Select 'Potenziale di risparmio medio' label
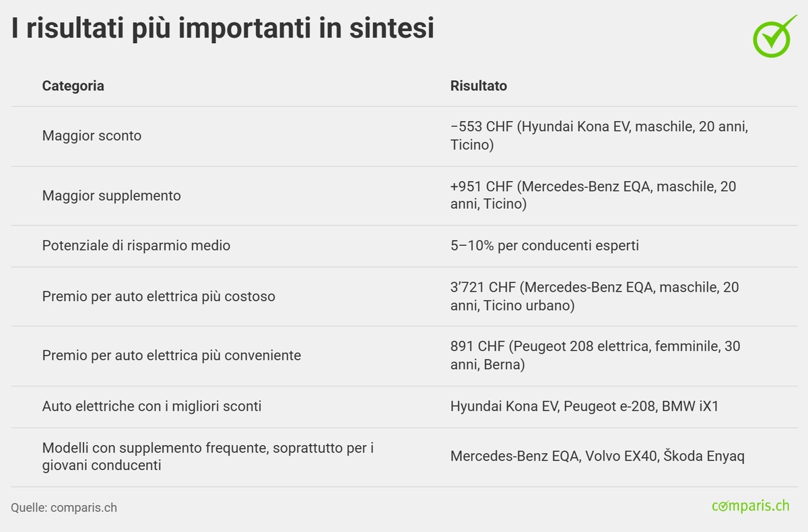Image resolution: width=808 pixels, height=532 pixels. pyautogui.click(x=136, y=245)
